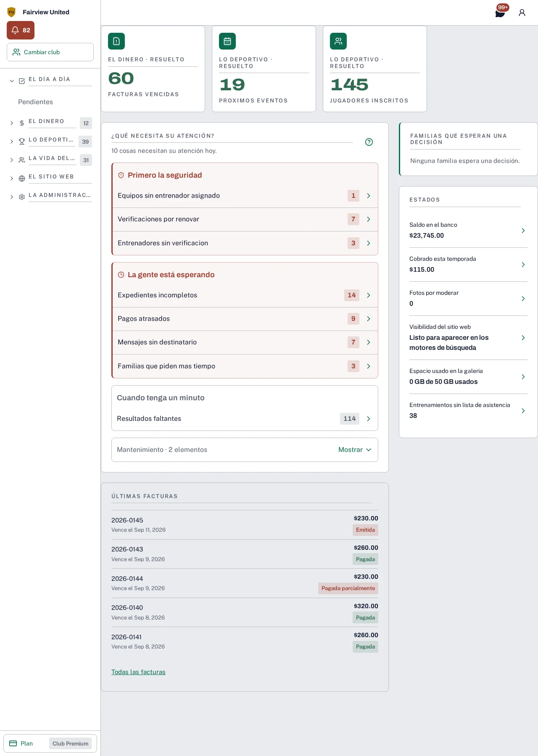Collapse the El Día a Día section
The image size is (538, 756).
pos(50,81)
